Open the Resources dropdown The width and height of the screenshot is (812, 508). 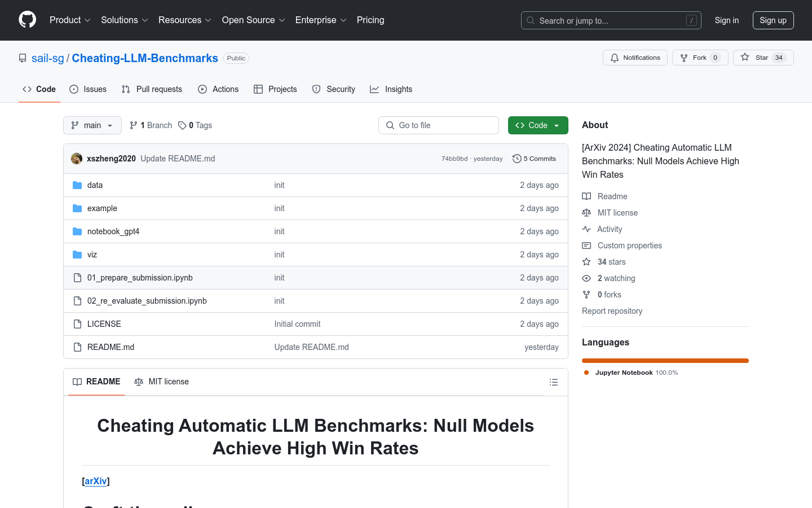pos(185,20)
